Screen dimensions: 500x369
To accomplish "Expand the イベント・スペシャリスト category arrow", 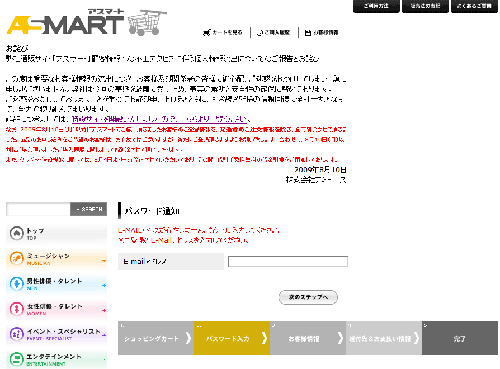I will pos(104,335).
